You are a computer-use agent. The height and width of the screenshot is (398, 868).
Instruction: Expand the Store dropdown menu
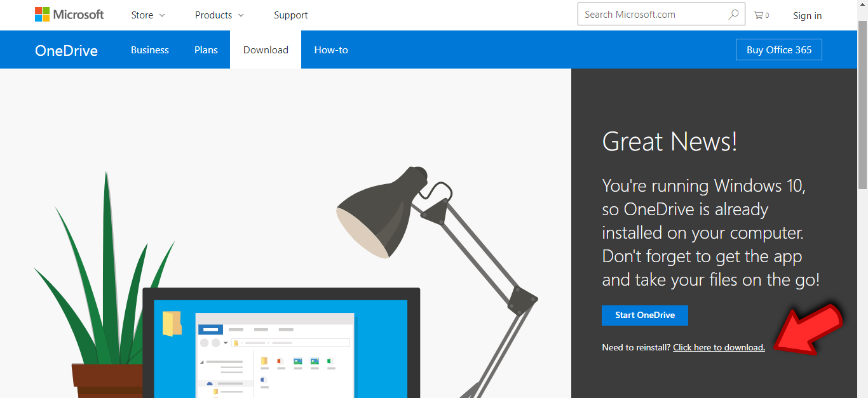point(148,15)
